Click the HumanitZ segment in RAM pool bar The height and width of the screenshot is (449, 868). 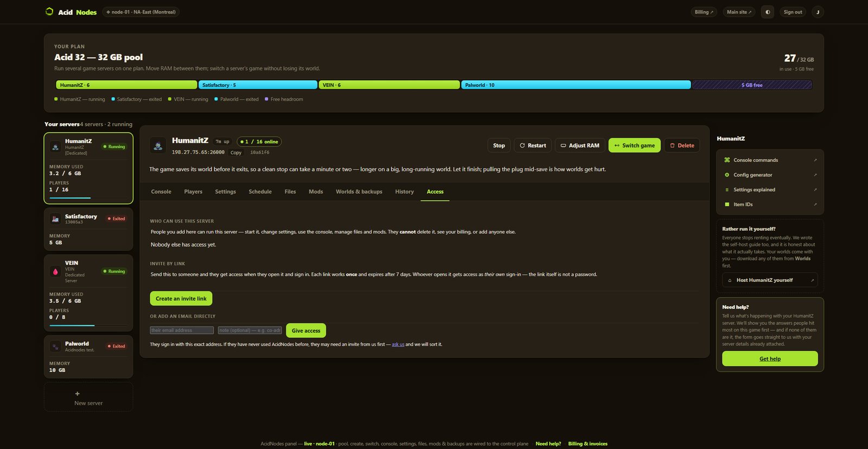(126, 85)
